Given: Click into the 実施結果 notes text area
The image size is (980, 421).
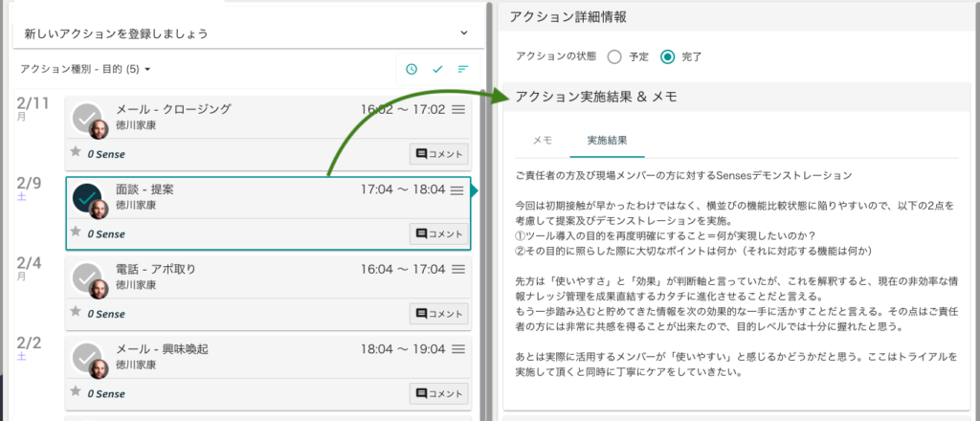Looking at the screenshot, I should (736, 274).
